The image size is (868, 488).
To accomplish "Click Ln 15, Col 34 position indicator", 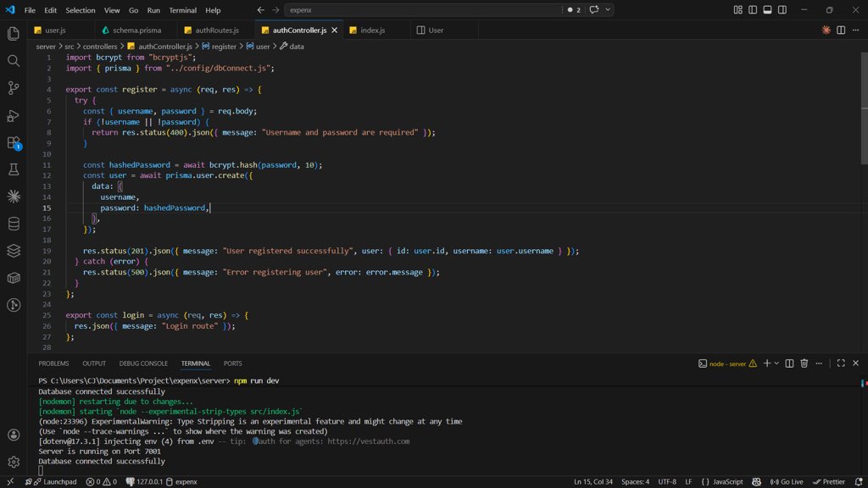I will [593, 482].
